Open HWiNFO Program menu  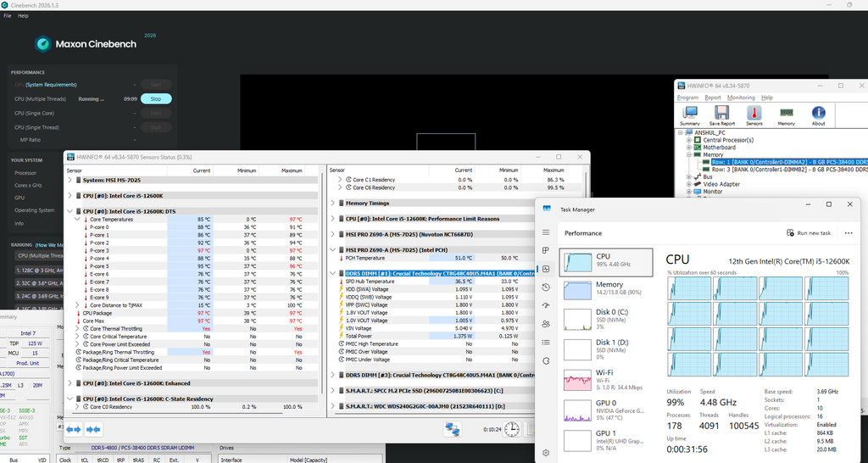click(x=687, y=98)
